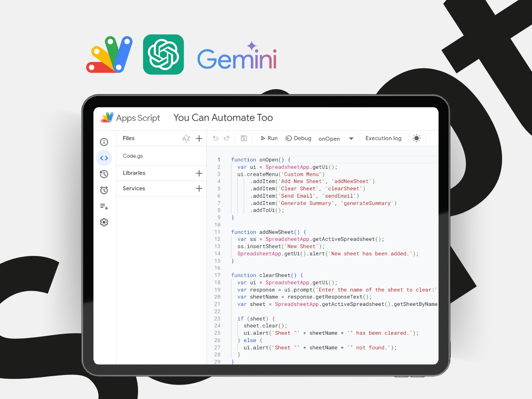Click the function addNewSheet() declaration

(x=269, y=232)
